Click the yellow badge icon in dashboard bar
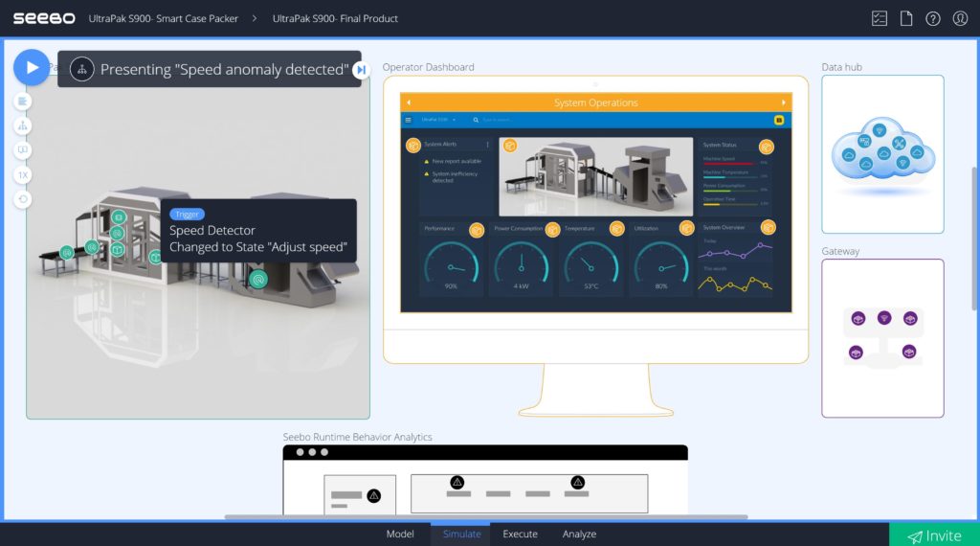980x546 pixels. coord(779,120)
